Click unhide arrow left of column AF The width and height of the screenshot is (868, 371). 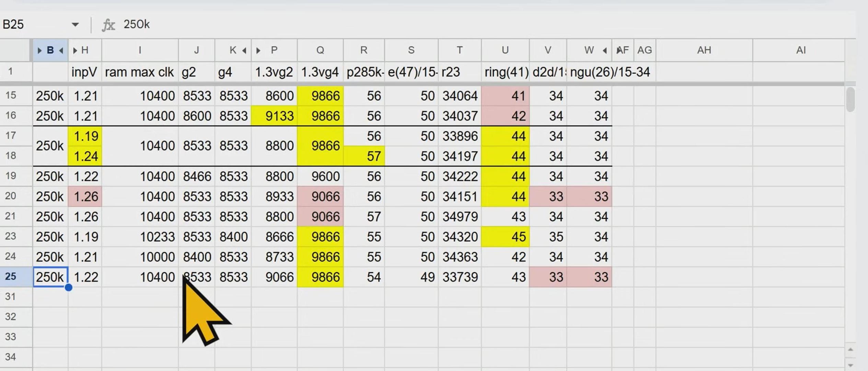(618, 50)
